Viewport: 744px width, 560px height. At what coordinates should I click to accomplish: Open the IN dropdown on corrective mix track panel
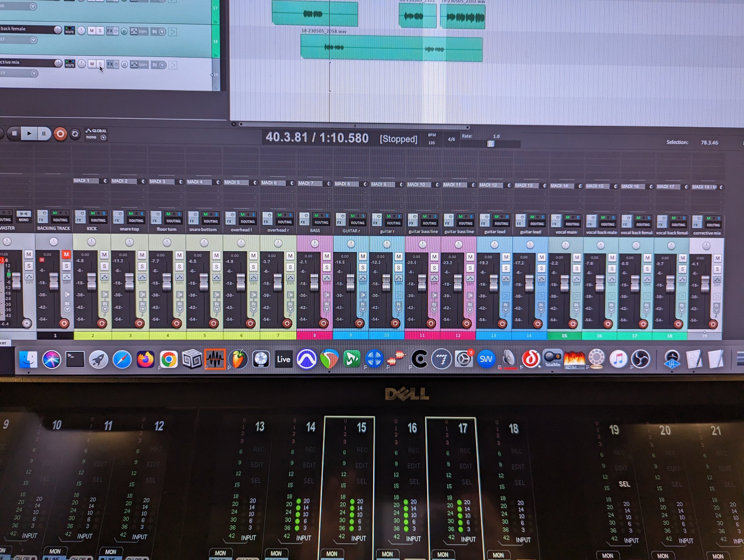click(158, 65)
